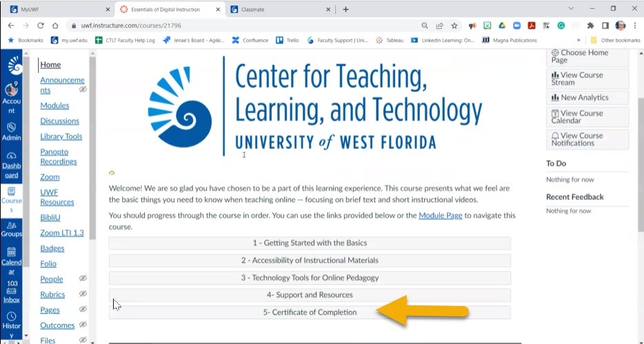
Task: Open the Canvas Inbox
Action: point(12,292)
